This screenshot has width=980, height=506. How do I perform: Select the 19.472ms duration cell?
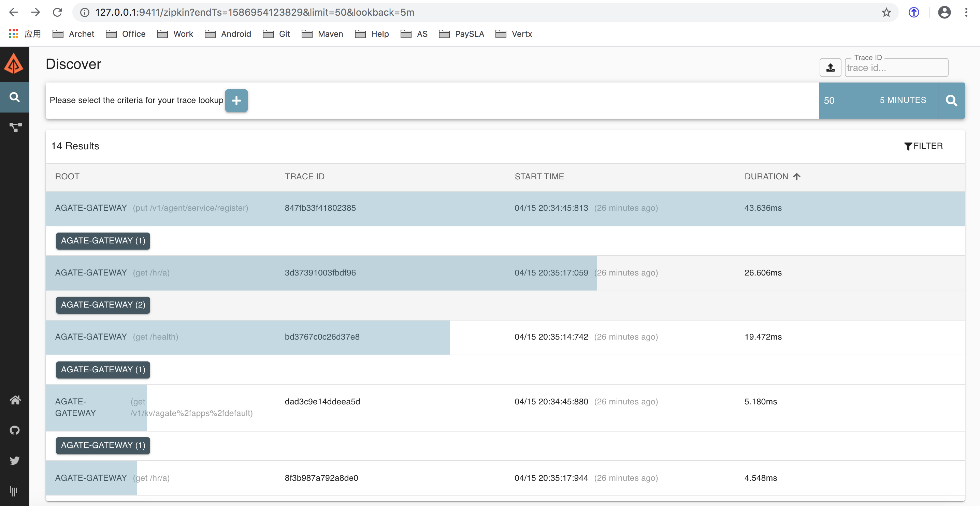(x=763, y=337)
